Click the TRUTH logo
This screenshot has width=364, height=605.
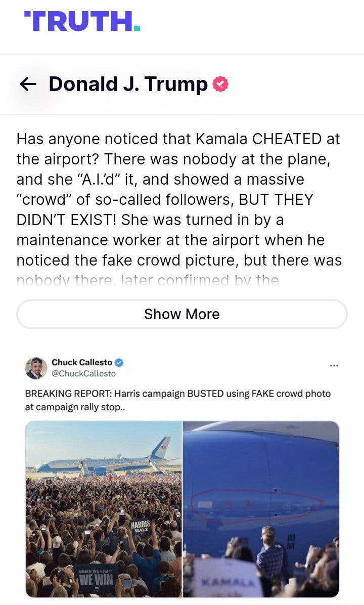tap(81, 21)
